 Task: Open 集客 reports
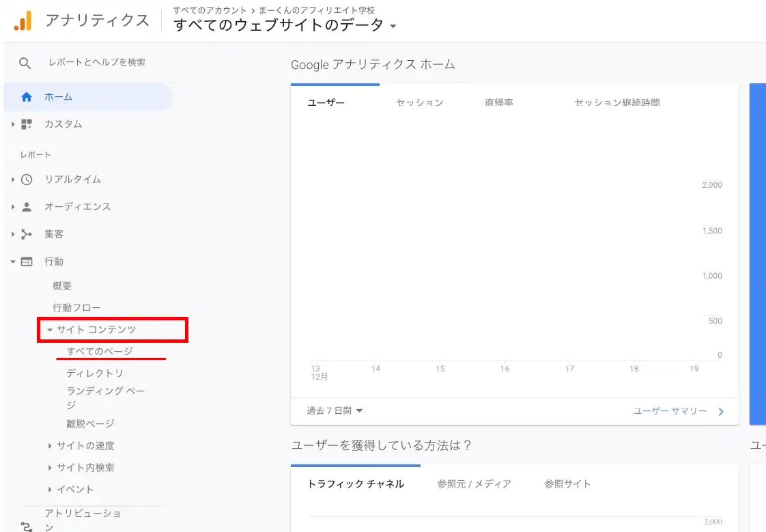tap(54, 234)
